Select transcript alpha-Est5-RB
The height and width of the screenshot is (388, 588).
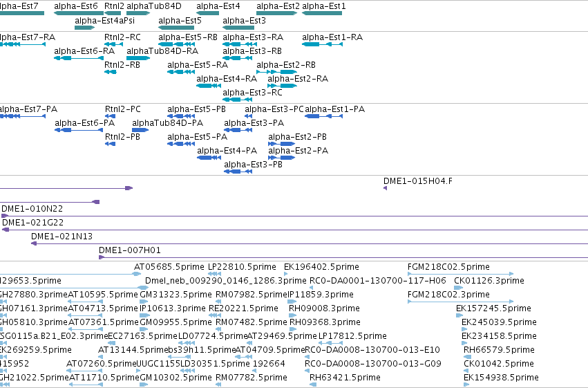click(x=176, y=44)
